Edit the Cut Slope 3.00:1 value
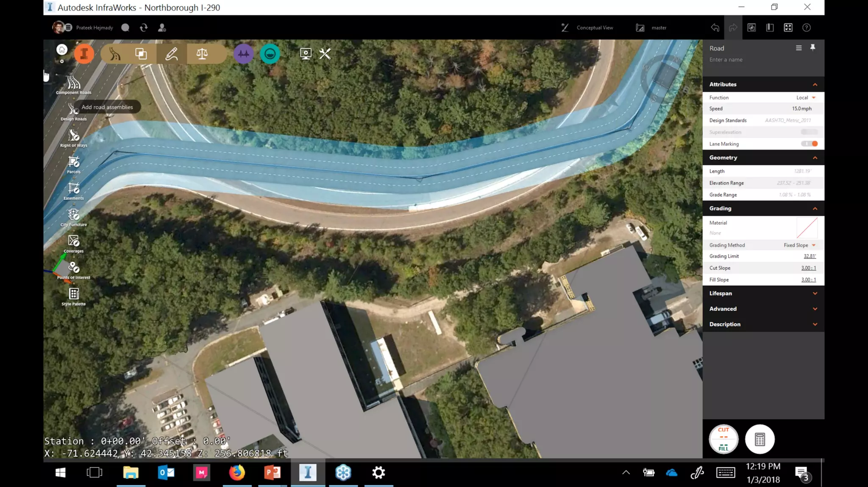868x487 pixels. [x=808, y=268]
